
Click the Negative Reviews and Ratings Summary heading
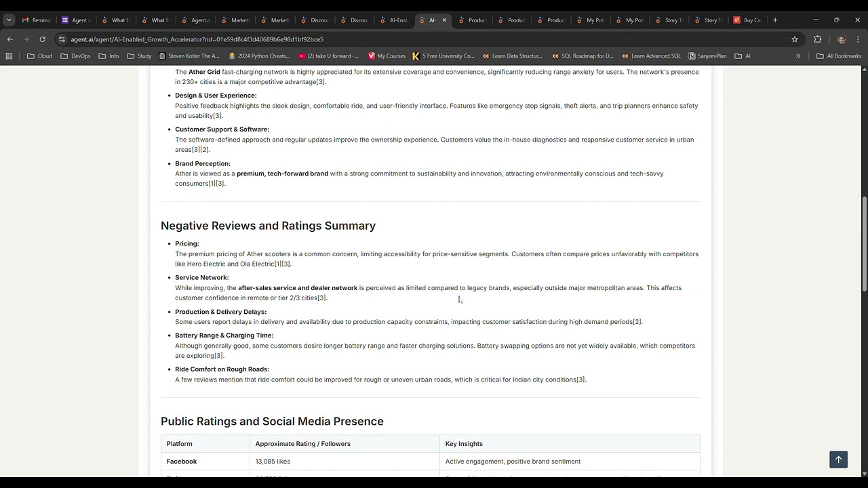tap(268, 226)
